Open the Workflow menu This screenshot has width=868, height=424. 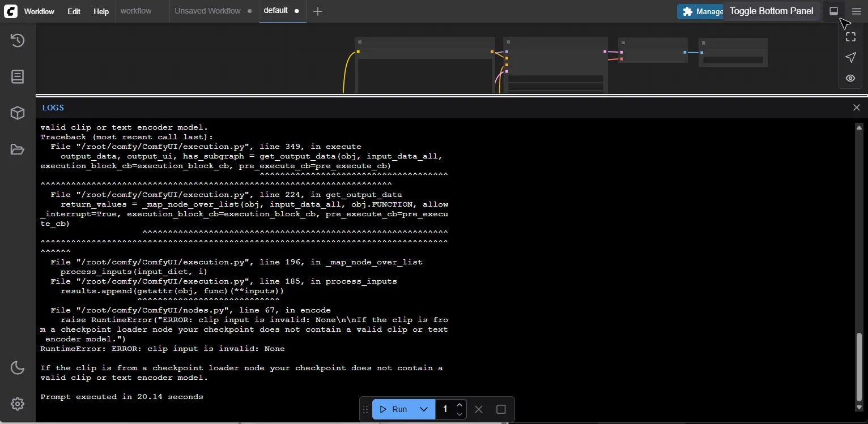click(39, 11)
